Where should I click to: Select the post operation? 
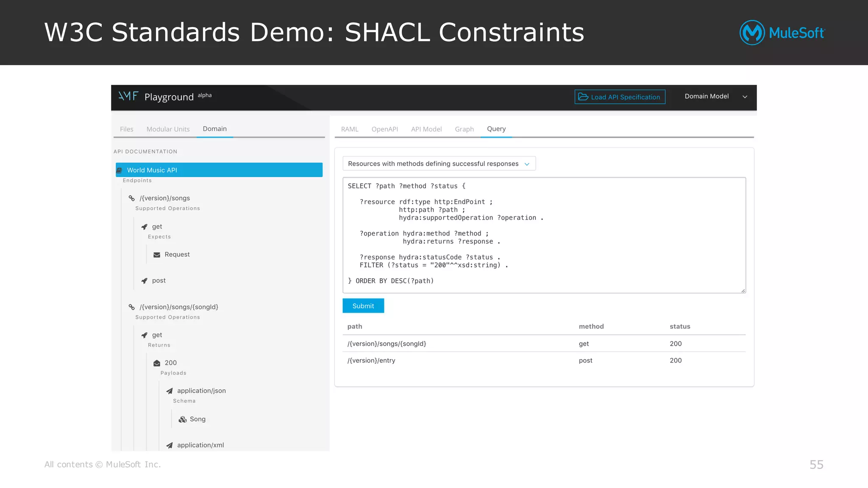click(159, 281)
